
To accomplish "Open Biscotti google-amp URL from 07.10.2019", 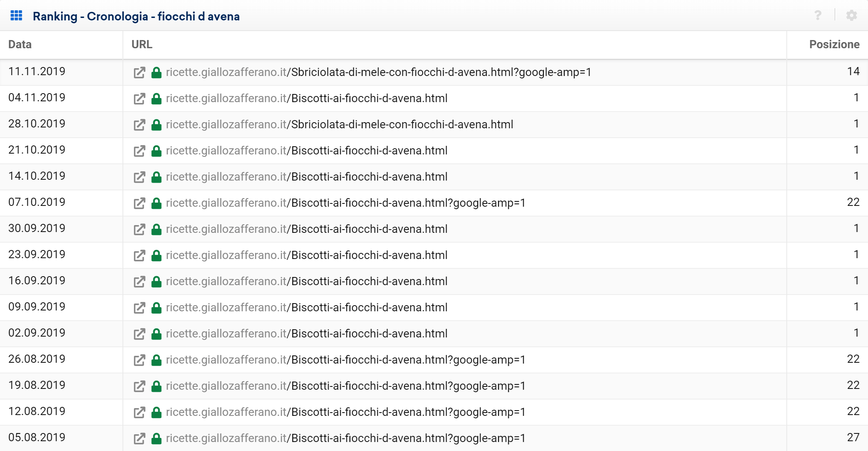I will pyautogui.click(x=346, y=203).
